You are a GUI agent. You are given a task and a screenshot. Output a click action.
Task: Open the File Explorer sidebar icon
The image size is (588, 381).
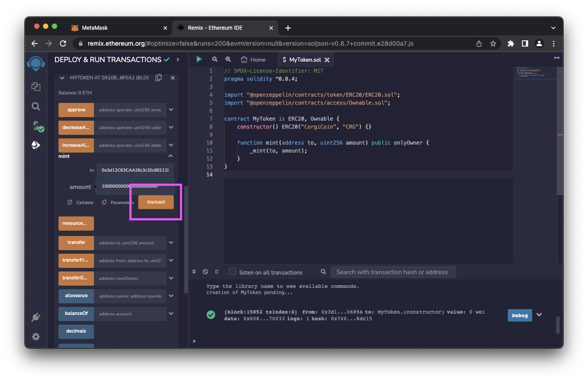click(36, 86)
